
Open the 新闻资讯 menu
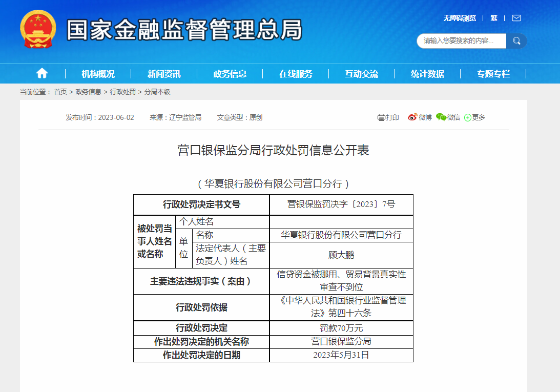[164, 74]
